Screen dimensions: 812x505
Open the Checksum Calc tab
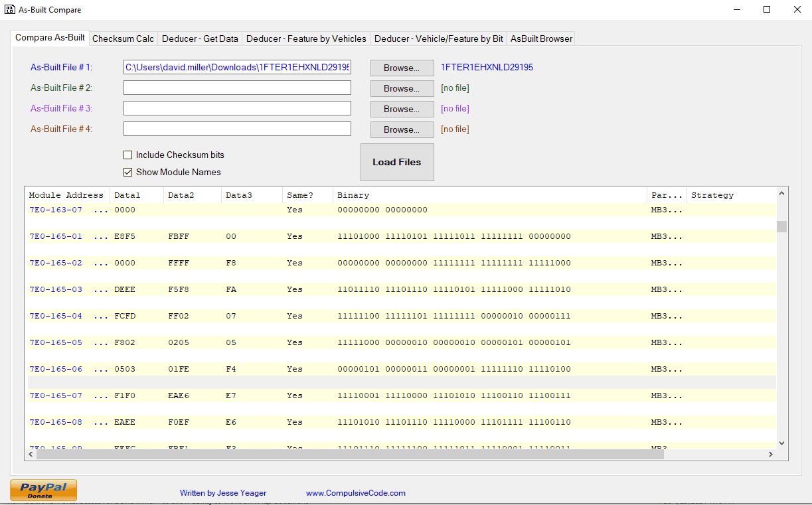[x=123, y=39]
